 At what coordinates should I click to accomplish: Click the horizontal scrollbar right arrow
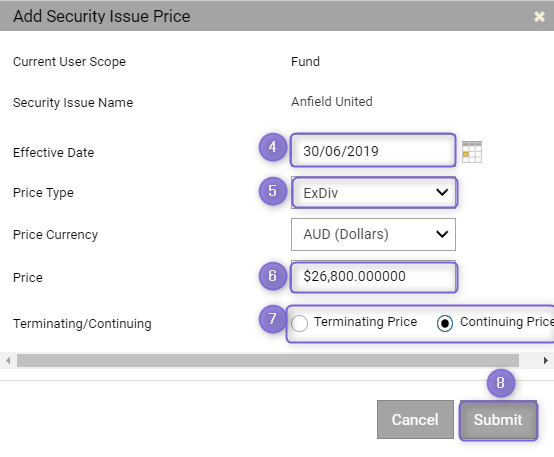(546, 361)
